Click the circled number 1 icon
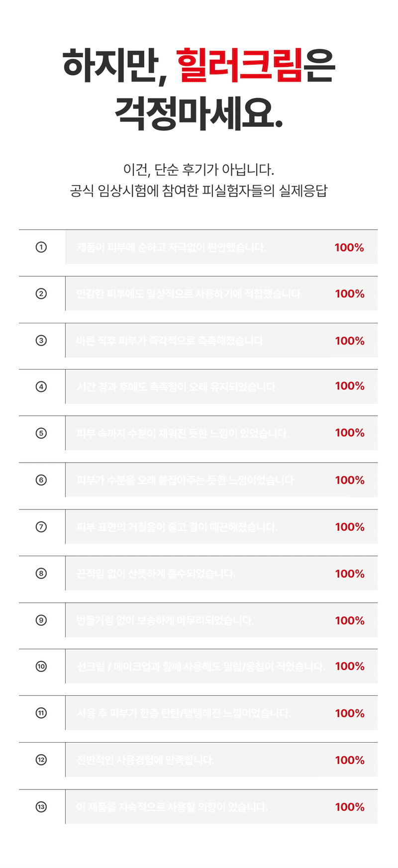Viewport: 398px width, 868px height. pos(41,247)
